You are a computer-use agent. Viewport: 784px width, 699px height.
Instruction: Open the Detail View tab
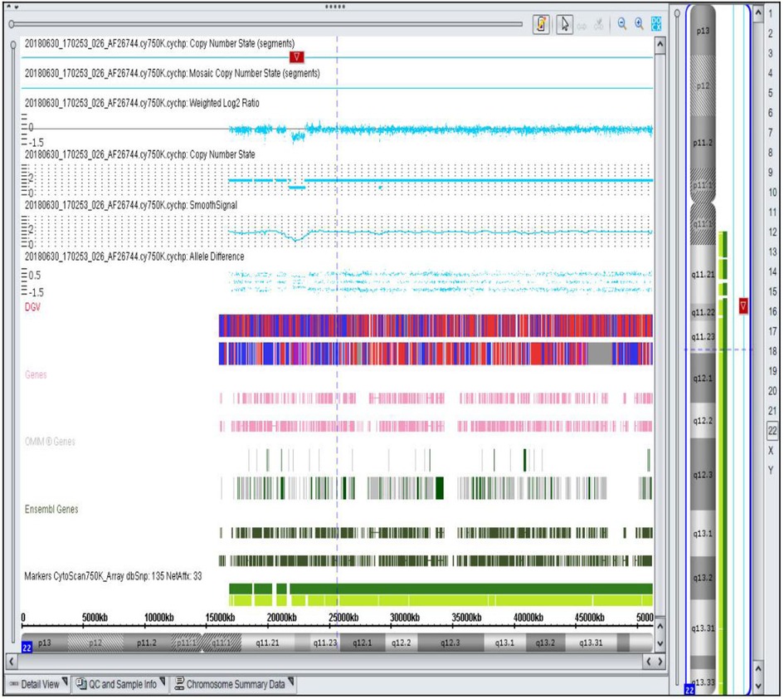coord(38,684)
